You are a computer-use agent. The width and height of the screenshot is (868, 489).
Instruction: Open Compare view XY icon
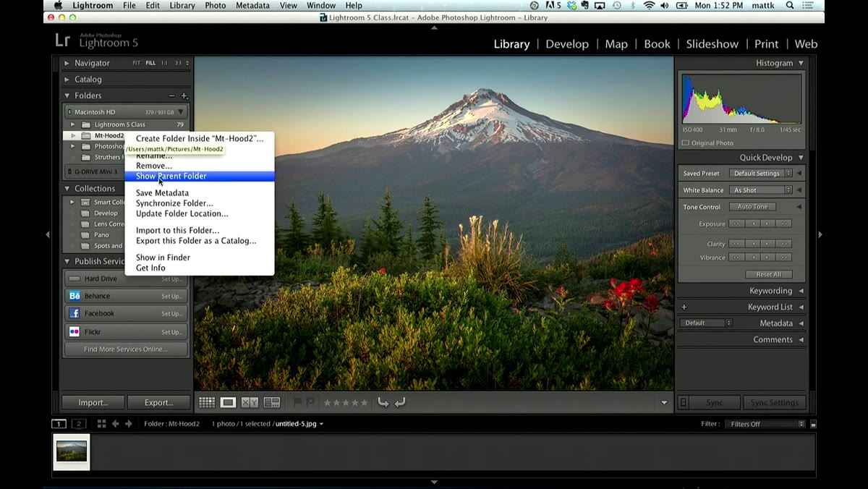click(250, 402)
